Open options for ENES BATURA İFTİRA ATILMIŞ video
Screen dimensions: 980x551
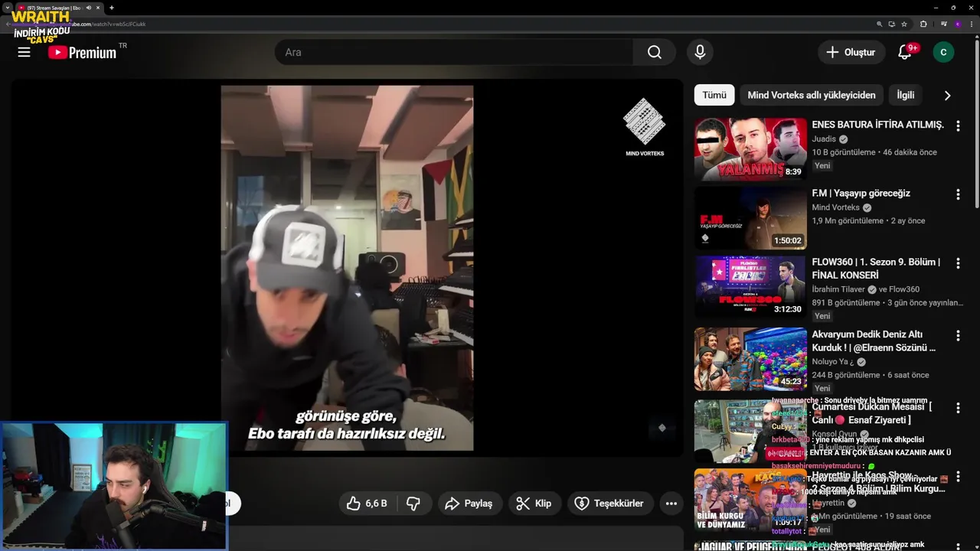(x=958, y=126)
